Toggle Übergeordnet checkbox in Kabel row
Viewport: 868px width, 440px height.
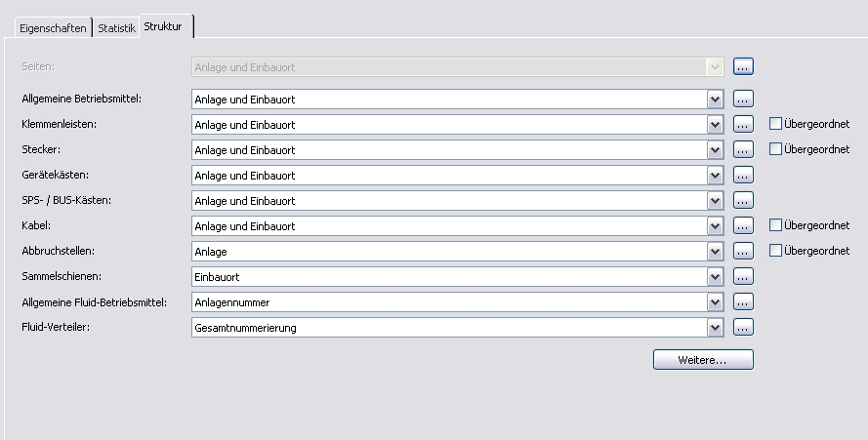click(x=775, y=225)
